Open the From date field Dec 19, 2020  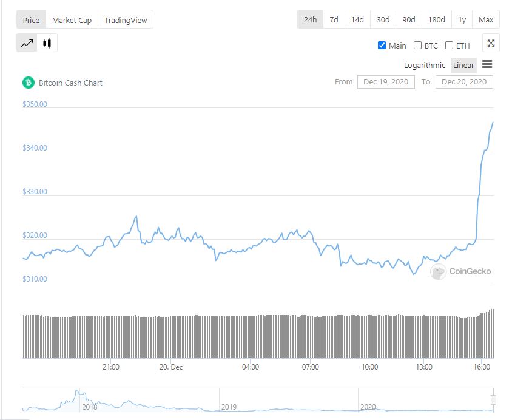386,82
